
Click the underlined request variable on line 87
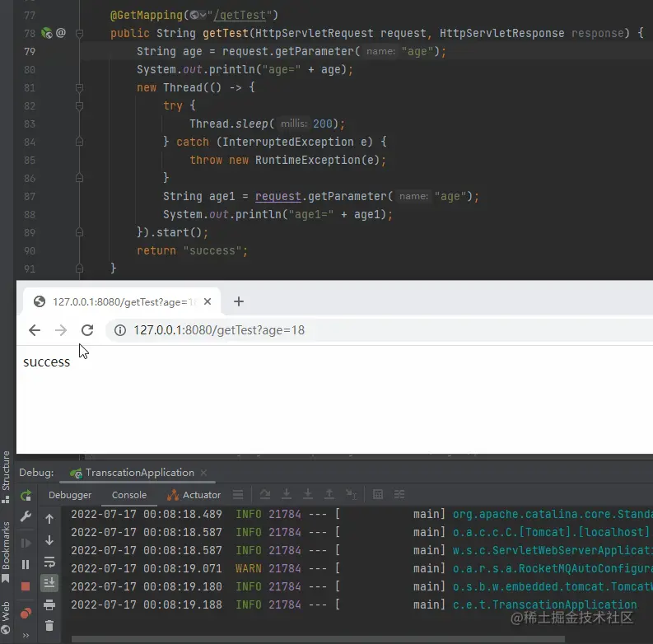coord(278,196)
